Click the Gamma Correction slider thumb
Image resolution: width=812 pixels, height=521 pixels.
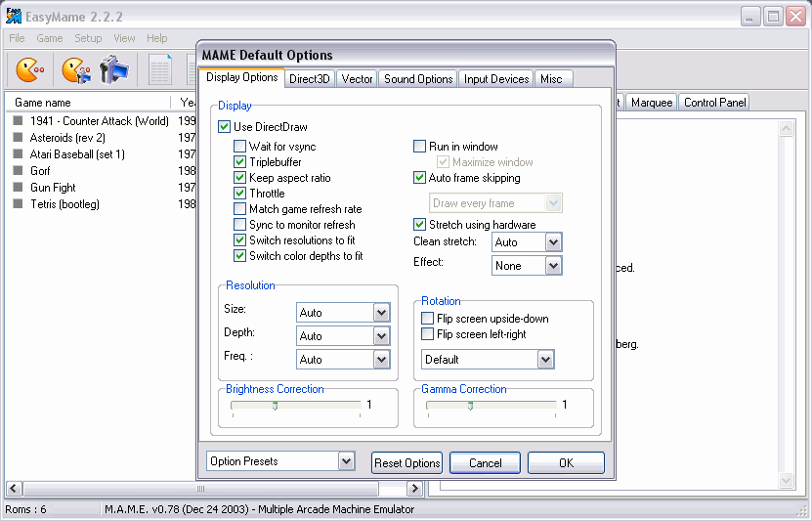(x=470, y=406)
